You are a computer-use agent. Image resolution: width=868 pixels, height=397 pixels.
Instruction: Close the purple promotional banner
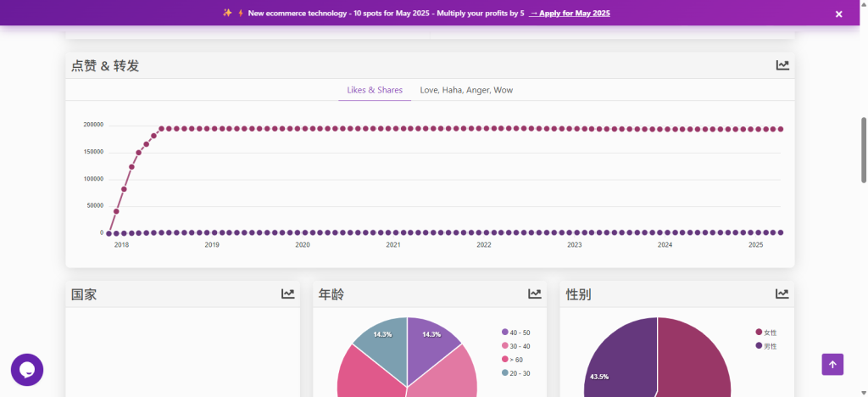click(x=838, y=14)
